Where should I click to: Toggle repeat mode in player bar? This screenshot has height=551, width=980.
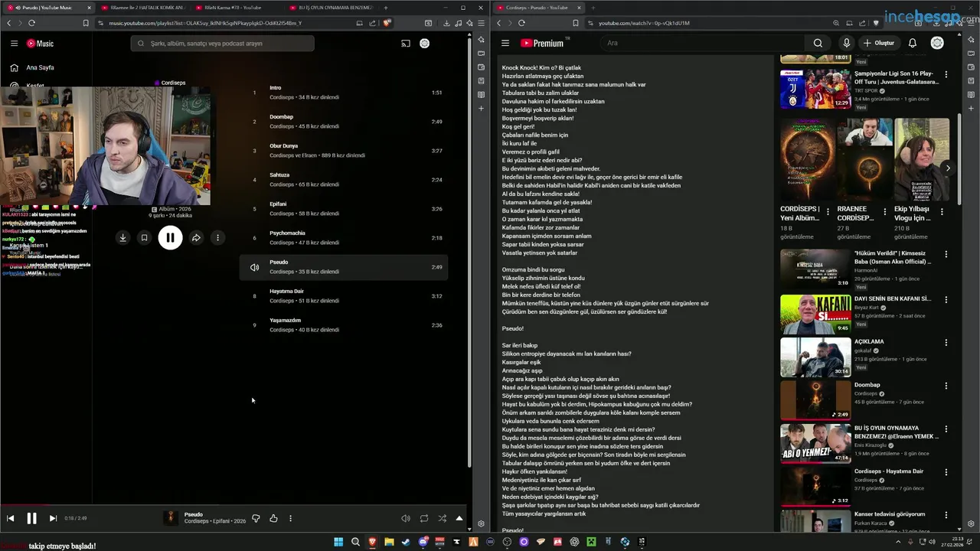click(x=424, y=518)
